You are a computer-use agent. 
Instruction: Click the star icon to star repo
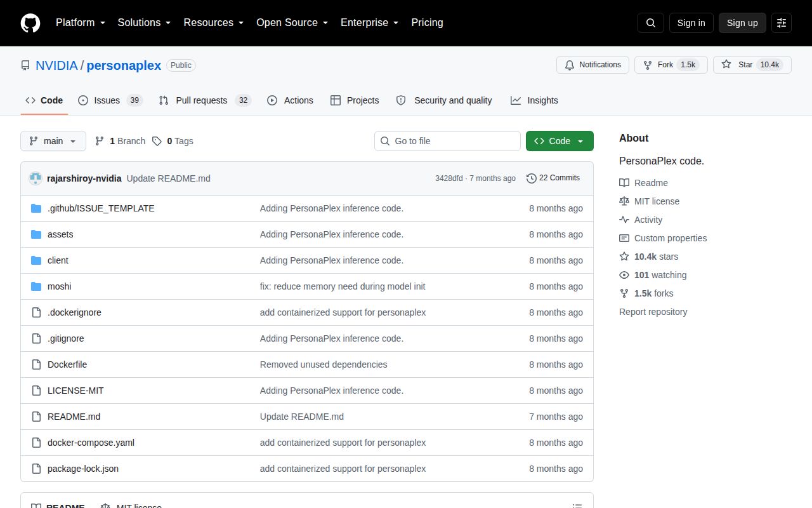[726, 65]
